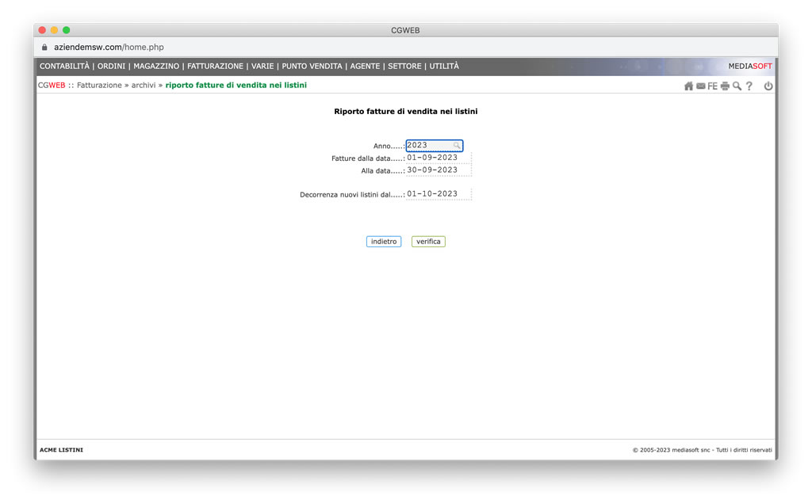Click the CGWEB breadcrumb link

coord(52,86)
